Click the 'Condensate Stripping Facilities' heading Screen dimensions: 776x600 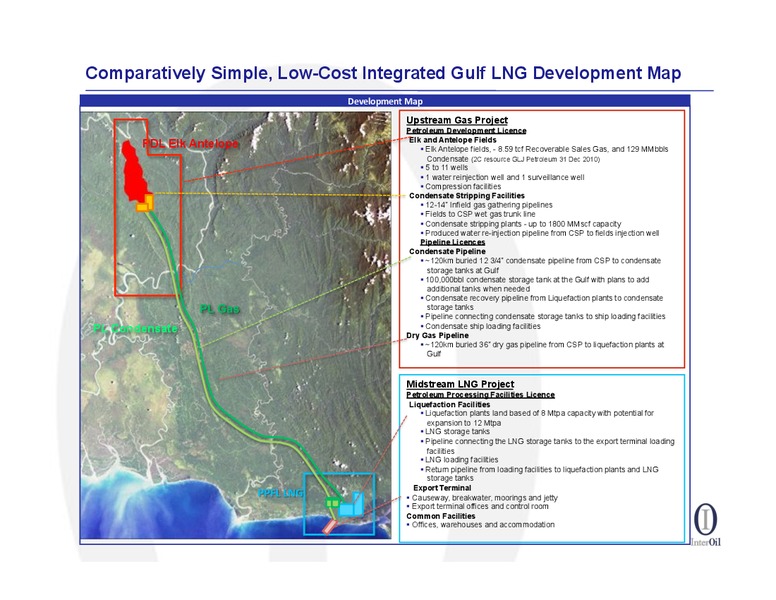click(x=467, y=196)
